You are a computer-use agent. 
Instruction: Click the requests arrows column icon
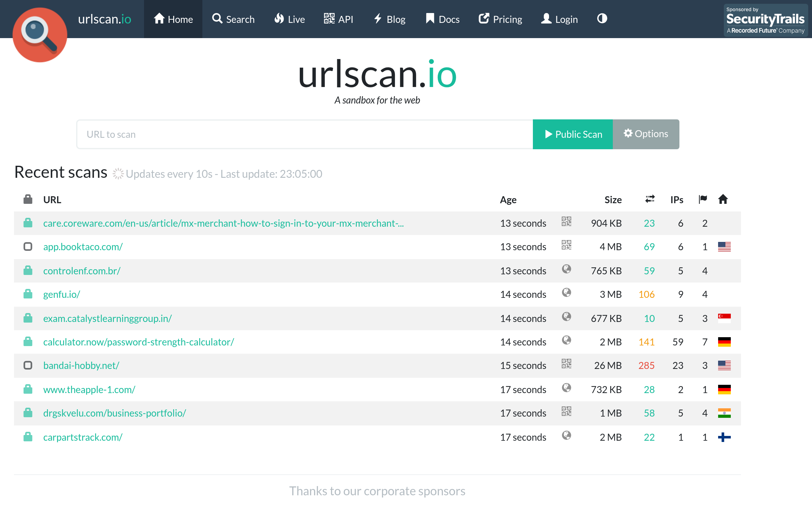(650, 199)
